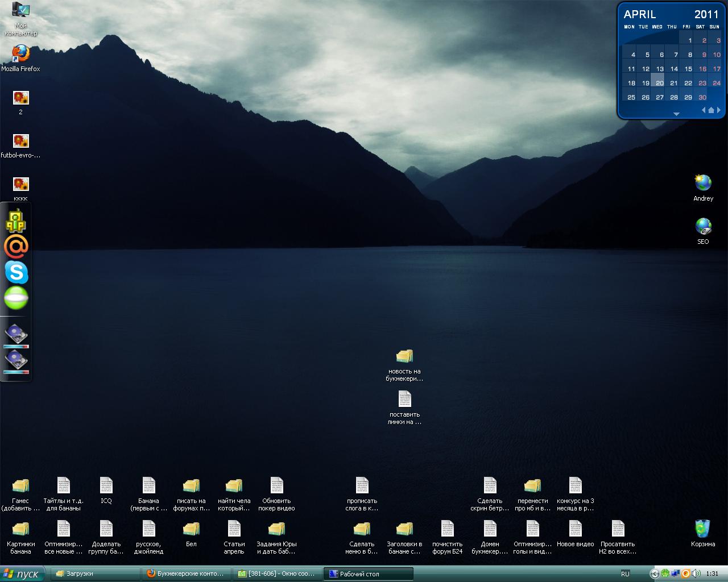Select the Оптимизир все новые file
Viewport: 728px width, 582px height.
tap(64, 529)
